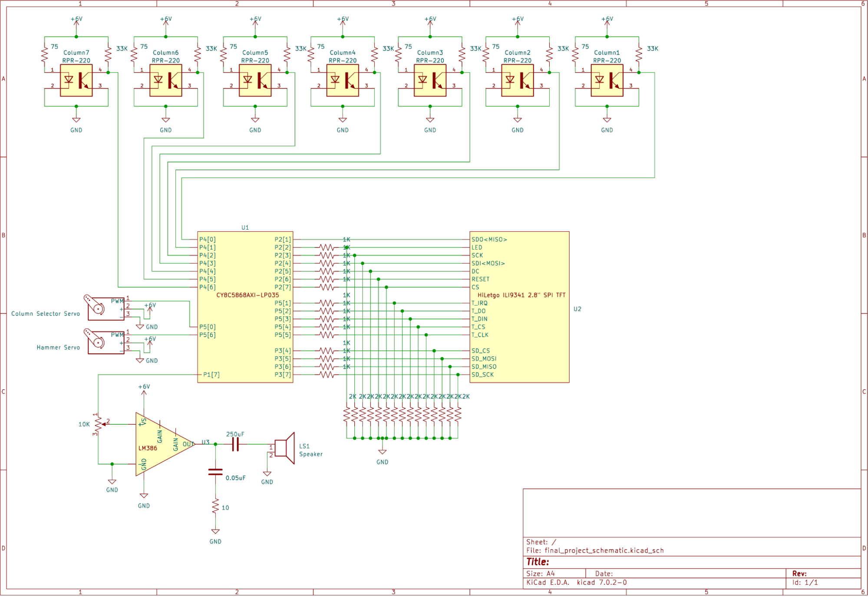Screen dimensions: 868x597
Task: Click the 'Hammer Servo' text label
Action: [x=58, y=347]
